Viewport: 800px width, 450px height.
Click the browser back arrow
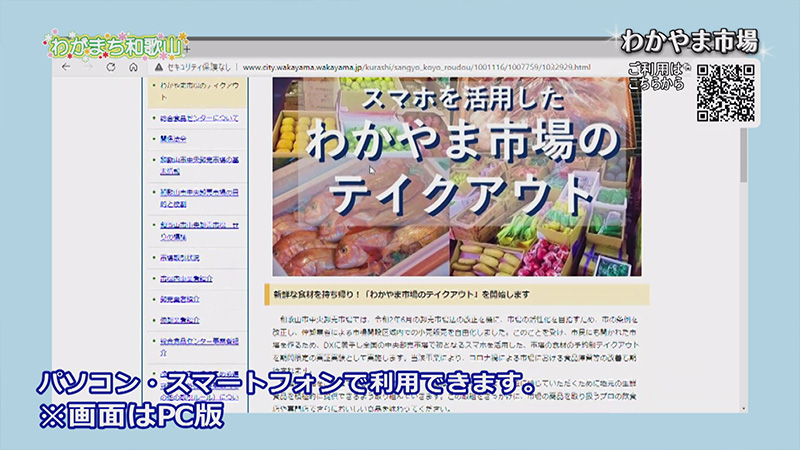click(x=67, y=68)
